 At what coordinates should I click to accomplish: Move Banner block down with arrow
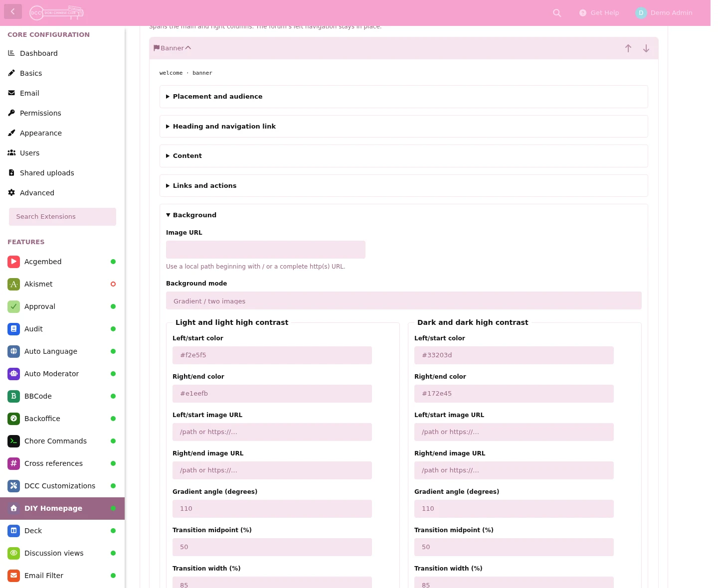(646, 48)
